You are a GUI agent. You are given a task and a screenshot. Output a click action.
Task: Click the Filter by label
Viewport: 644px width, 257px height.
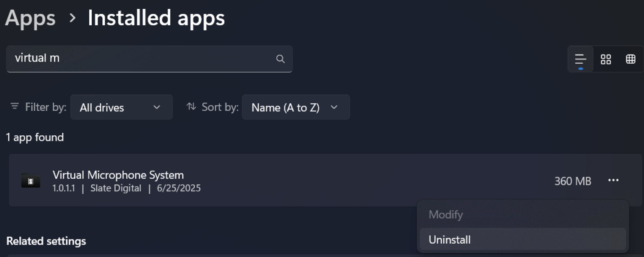45,107
